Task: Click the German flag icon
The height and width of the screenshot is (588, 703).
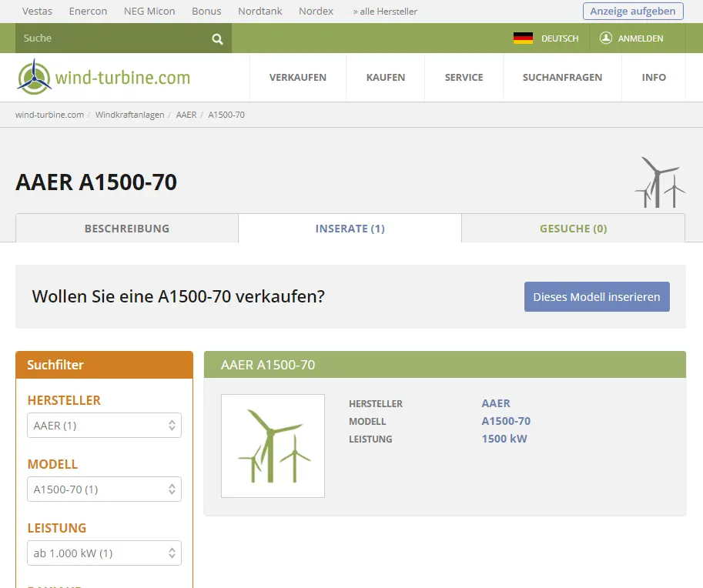Action: click(523, 38)
